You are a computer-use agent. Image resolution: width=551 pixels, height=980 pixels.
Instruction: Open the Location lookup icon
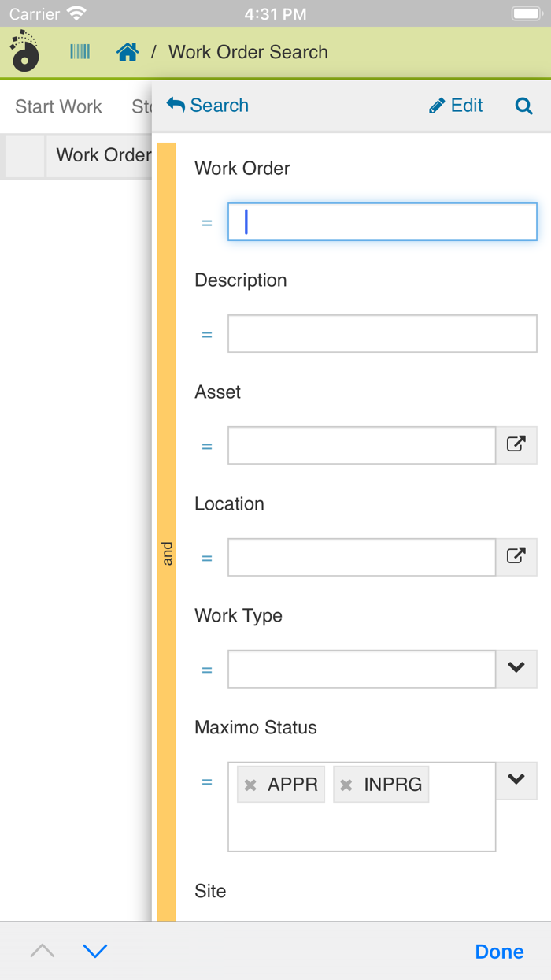coord(516,556)
